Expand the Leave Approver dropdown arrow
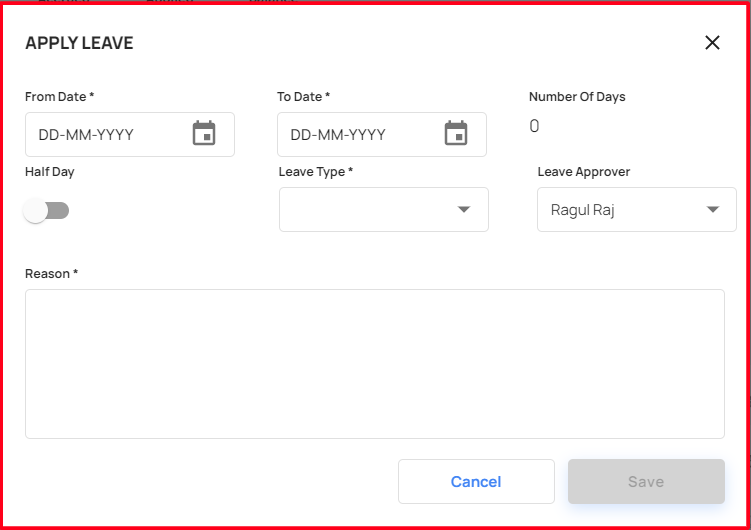Image resolution: width=751 pixels, height=530 pixels. pos(713,209)
